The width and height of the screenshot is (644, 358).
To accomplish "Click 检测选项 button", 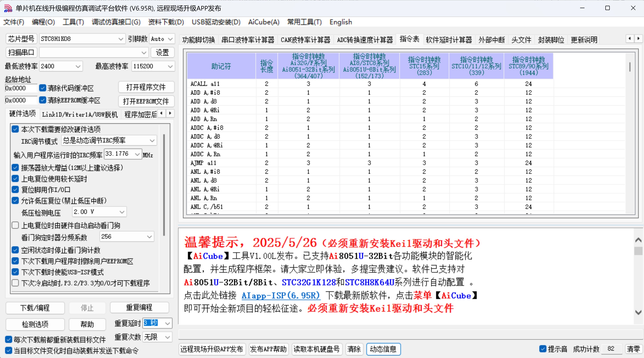I will tap(35, 324).
